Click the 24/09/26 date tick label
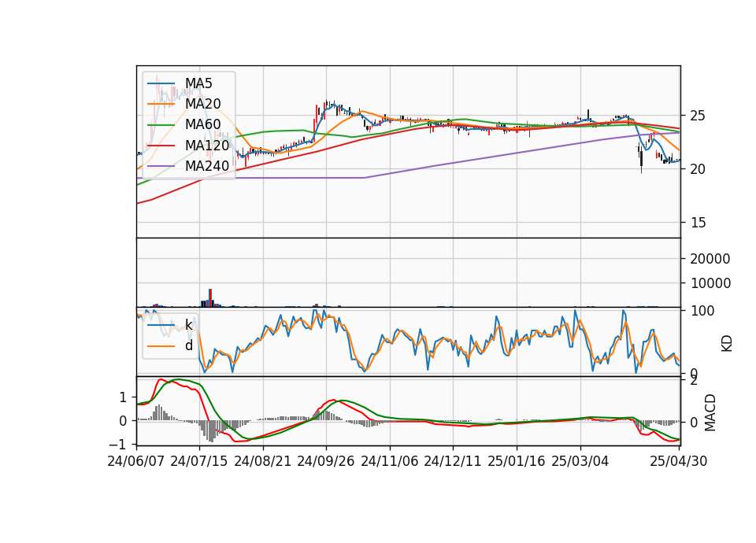The width and height of the screenshot is (756, 543). [x=325, y=461]
